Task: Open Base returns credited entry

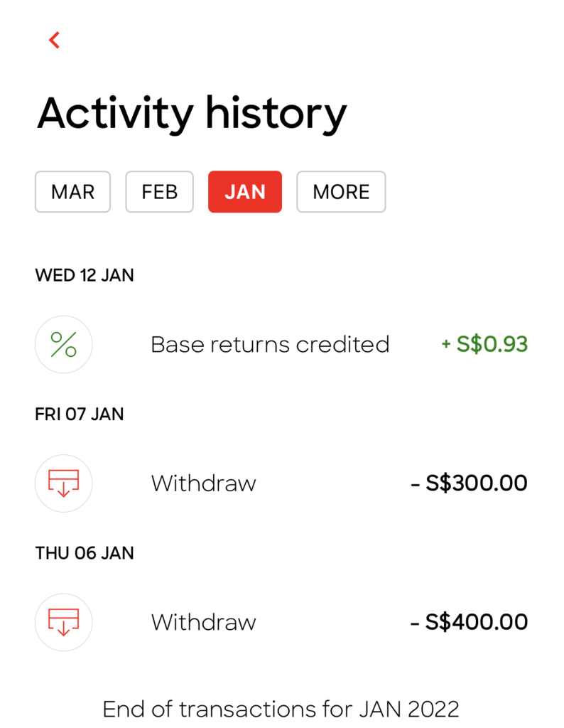Action: (281, 345)
